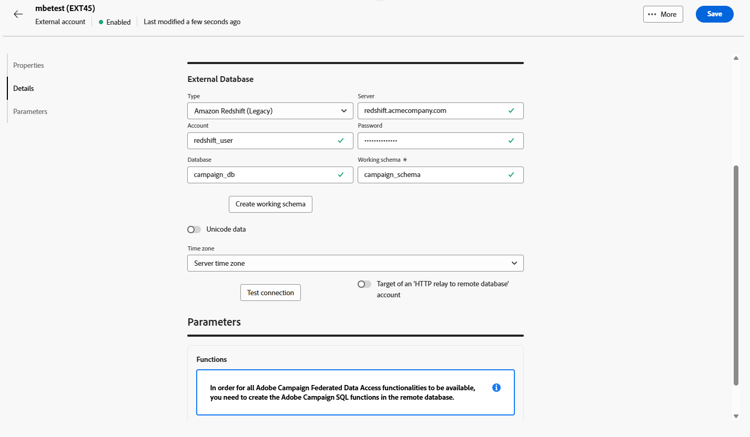Click the scroll down arrow icon
750x437 pixels.
coord(736,416)
